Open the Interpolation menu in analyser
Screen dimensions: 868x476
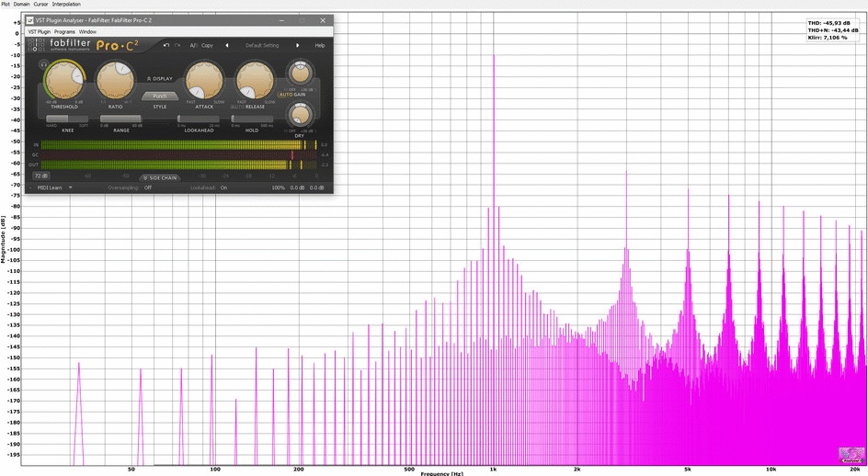tap(66, 4)
